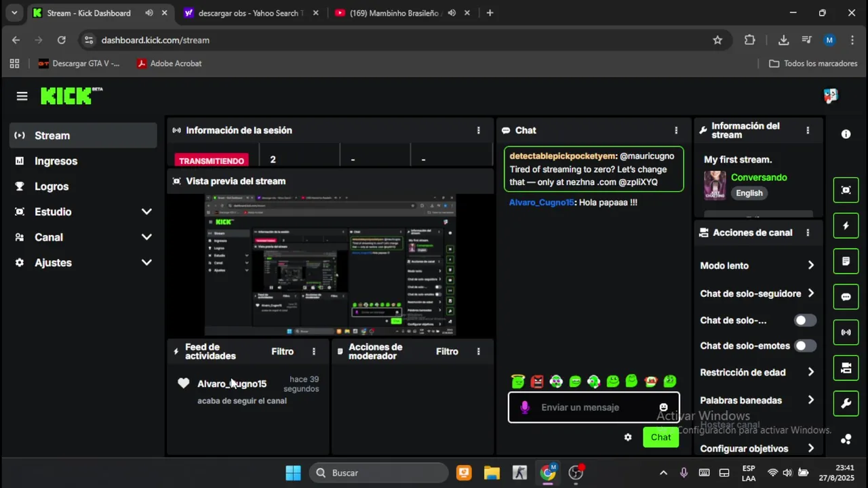Open Logros in the sidebar

[83, 186]
